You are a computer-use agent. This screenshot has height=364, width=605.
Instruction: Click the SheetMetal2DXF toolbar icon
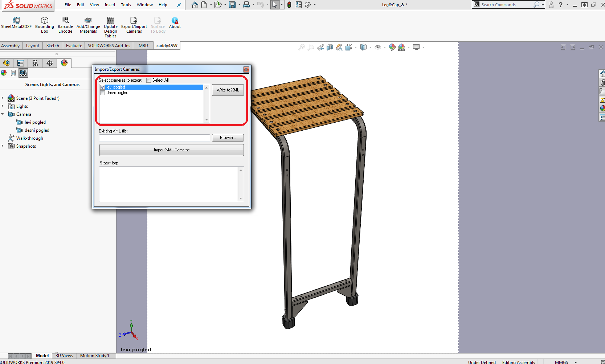tap(16, 21)
